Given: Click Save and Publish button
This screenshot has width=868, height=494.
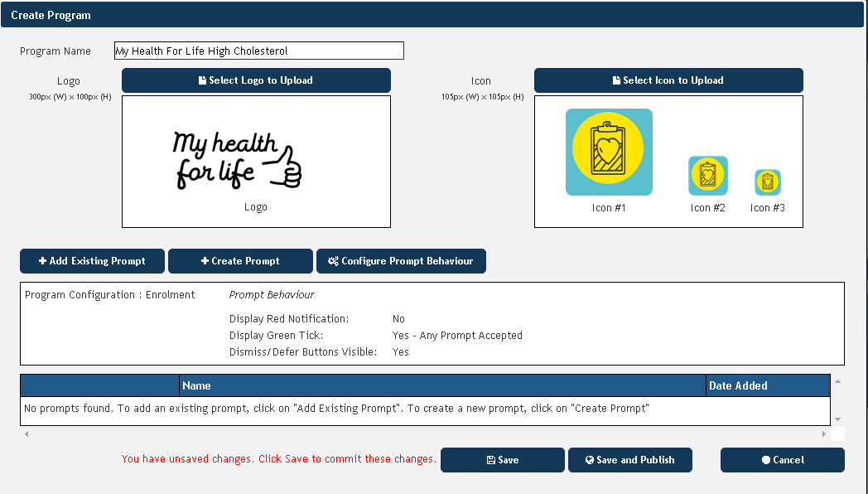Looking at the screenshot, I should [x=630, y=460].
